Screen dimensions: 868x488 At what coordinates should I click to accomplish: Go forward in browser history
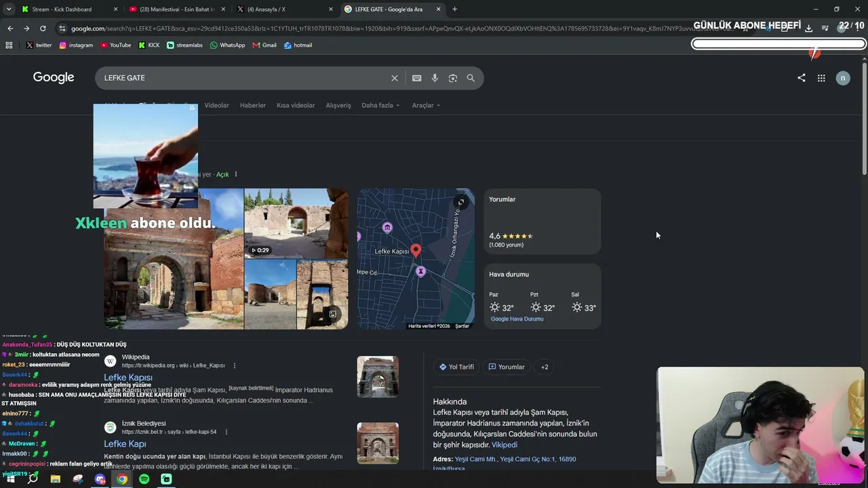click(x=26, y=28)
